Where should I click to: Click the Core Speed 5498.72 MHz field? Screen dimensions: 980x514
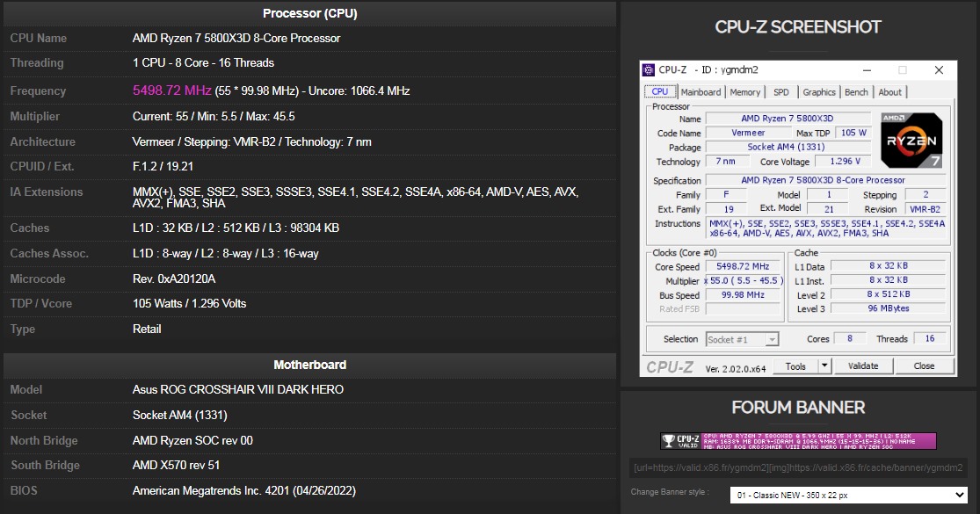coord(743,267)
